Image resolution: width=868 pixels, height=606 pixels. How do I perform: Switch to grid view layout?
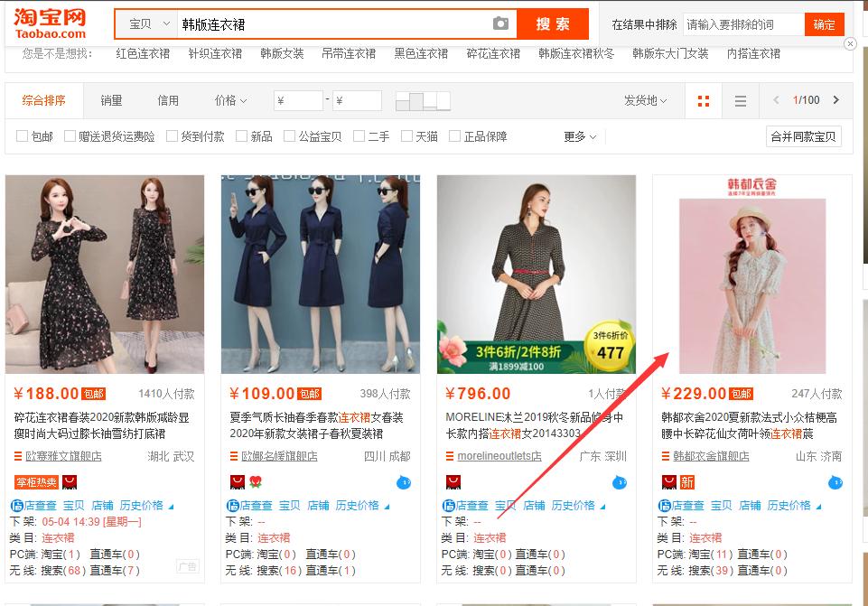tap(703, 100)
